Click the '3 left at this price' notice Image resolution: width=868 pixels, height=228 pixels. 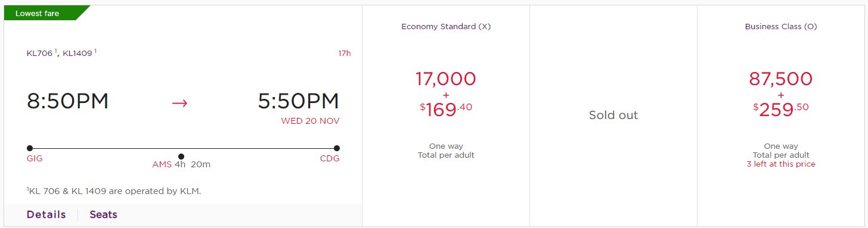coord(781,164)
